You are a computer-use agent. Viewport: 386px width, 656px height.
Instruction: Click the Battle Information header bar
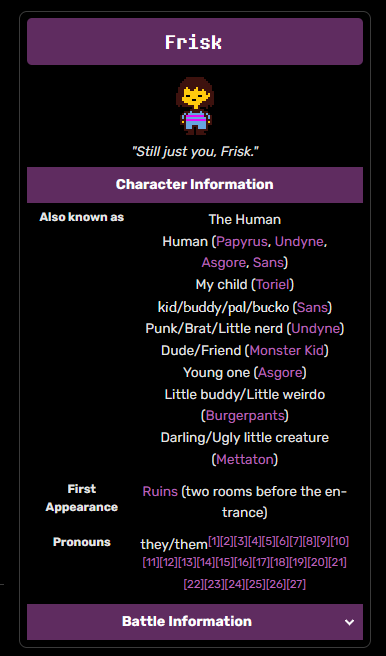point(195,622)
